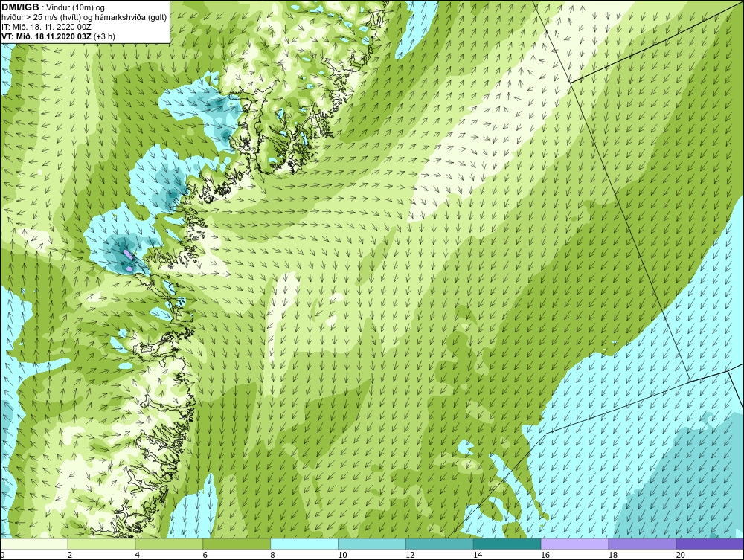Click the light cyan 8–10 m/s legend swatch

[304, 544]
